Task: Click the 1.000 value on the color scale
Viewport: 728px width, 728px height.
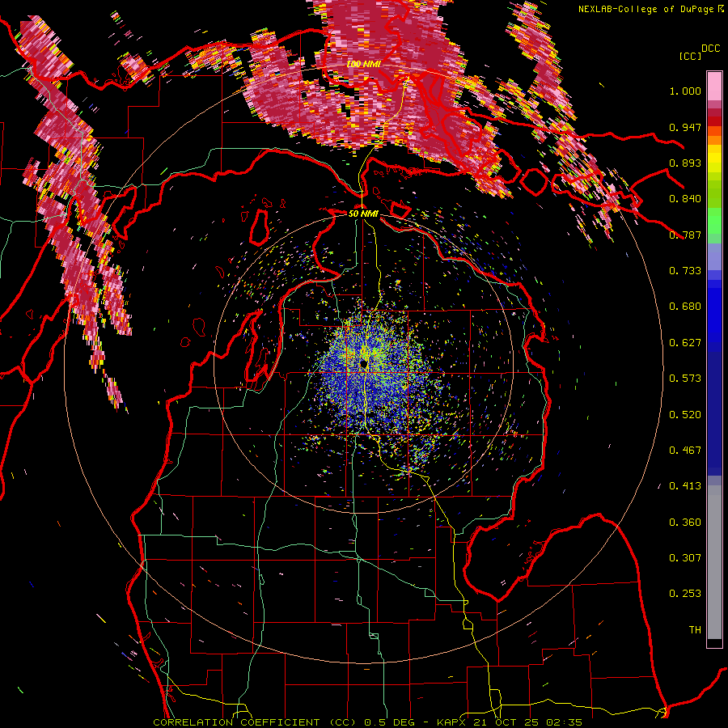Action: tap(685, 91)
